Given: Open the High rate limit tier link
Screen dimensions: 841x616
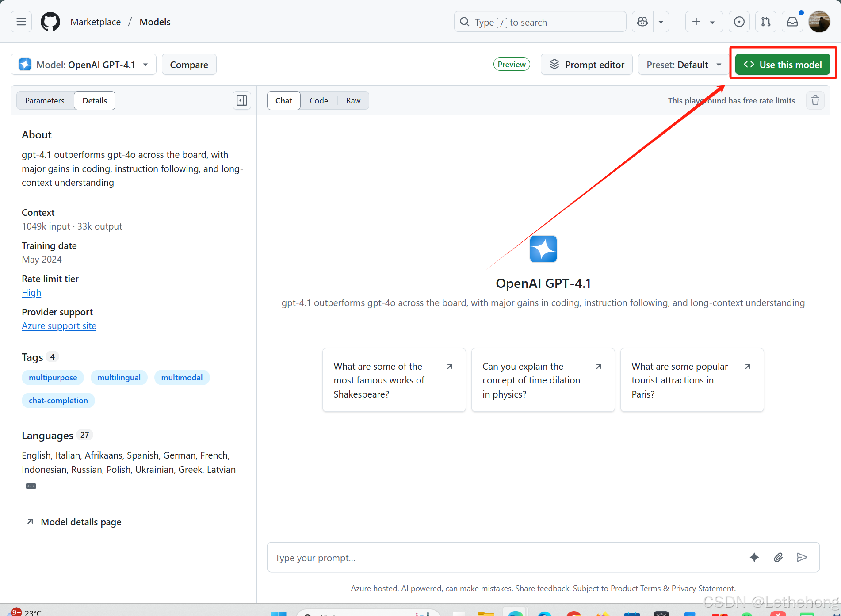Looking at the screenshot, I should point(31,293).
